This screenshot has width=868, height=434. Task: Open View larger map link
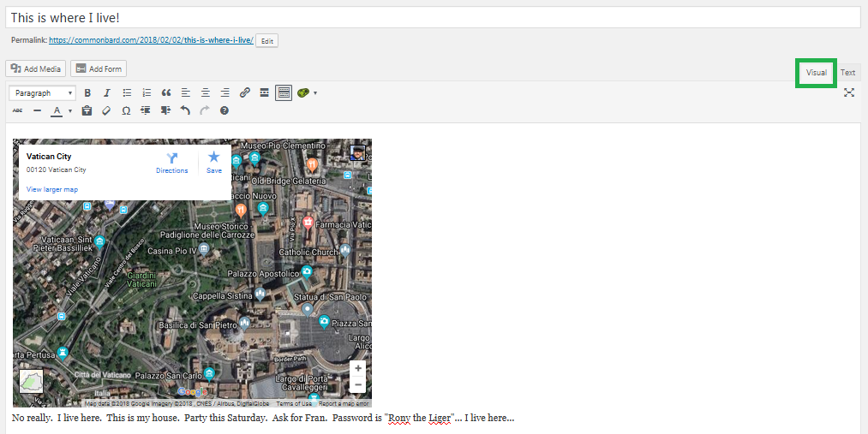click(x=52, y=190)
